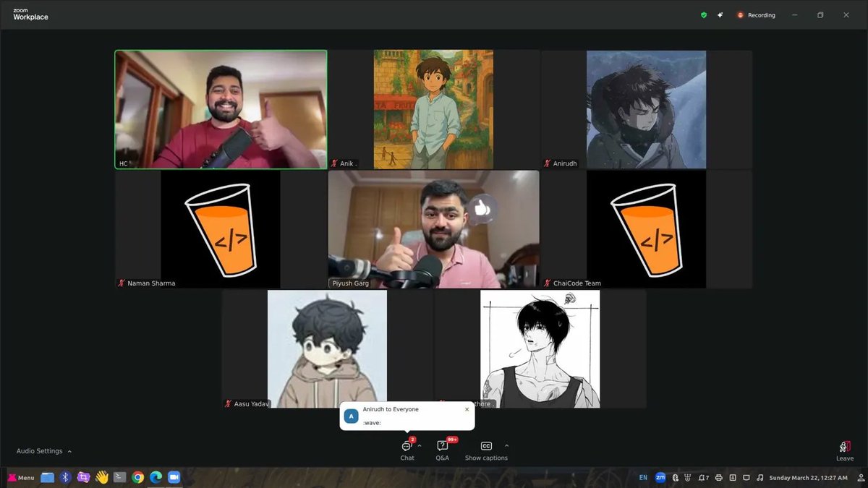Select Naman Sharma's tile
The height and width of the screenshot is (488, 868).
(x=221, y=229)
